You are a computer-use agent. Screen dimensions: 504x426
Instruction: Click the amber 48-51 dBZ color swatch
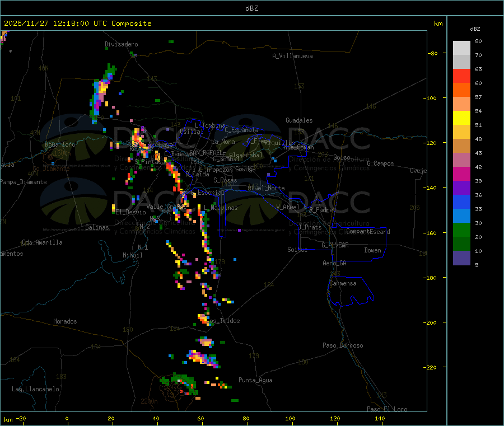(461, 132)
